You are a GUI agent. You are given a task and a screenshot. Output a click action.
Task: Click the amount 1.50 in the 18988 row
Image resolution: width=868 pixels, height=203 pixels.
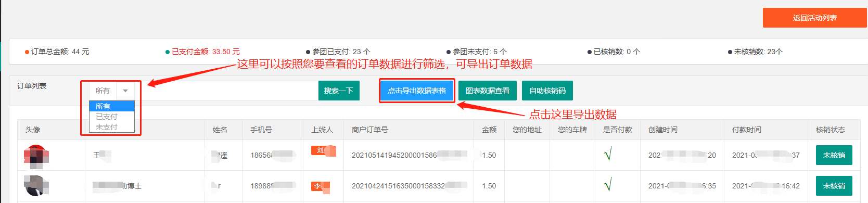489,186
